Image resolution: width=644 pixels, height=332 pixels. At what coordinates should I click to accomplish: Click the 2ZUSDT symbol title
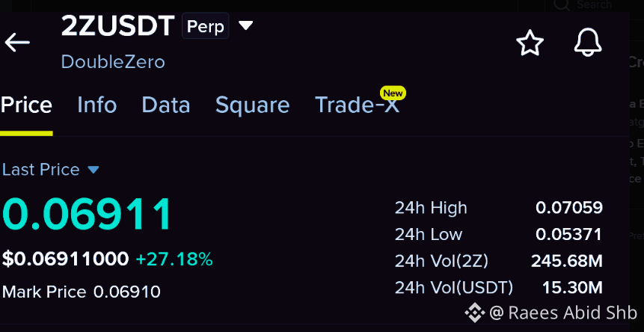tap(118, 26)
